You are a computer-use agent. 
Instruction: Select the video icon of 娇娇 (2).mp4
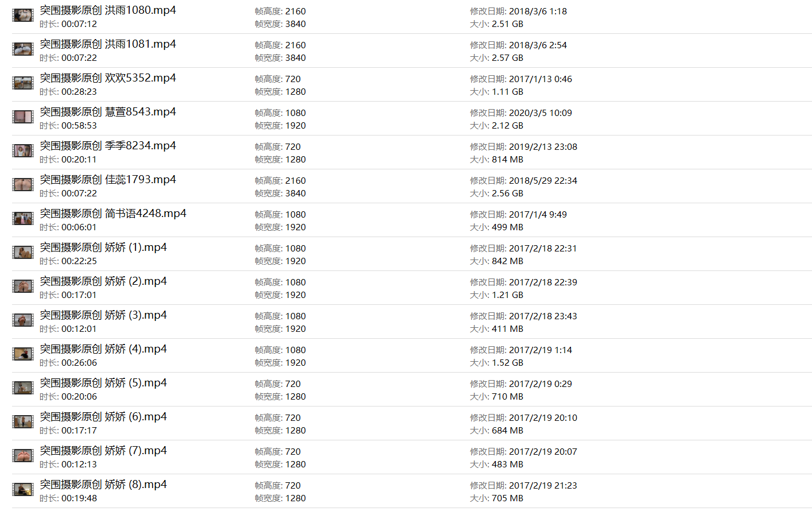tap(23, 287)
